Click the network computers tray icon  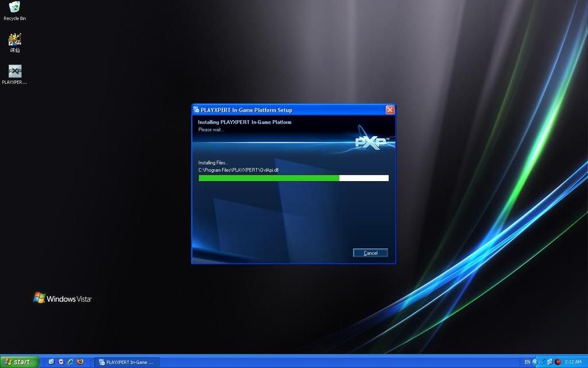pos(550,362)
